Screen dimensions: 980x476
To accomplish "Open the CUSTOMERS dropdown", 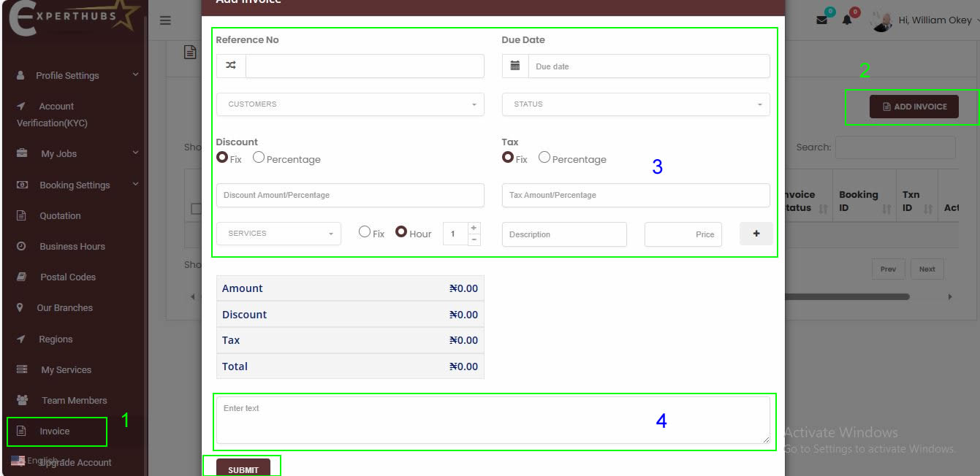I will click(x=349, y=104).
